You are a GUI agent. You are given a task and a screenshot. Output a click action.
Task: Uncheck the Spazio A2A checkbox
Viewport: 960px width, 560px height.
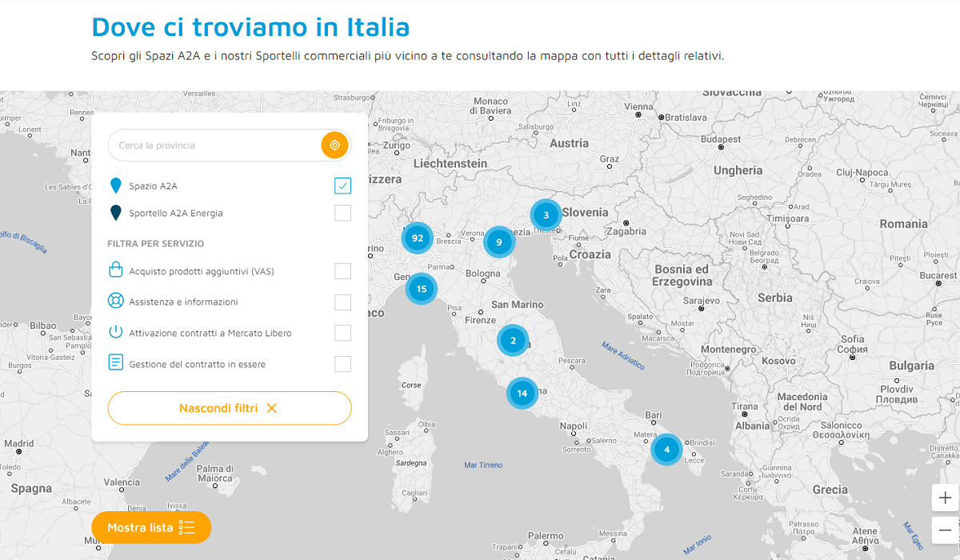point(342,186)
